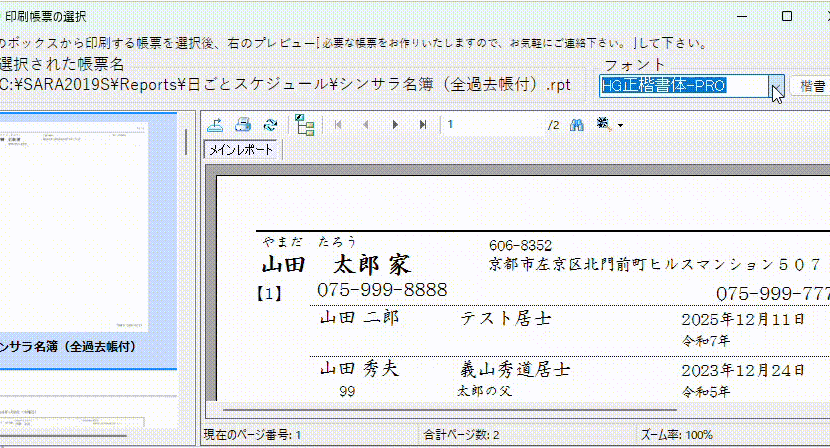Click the Print Report printer icon
The image size is (830, 448).
(242, 125)
